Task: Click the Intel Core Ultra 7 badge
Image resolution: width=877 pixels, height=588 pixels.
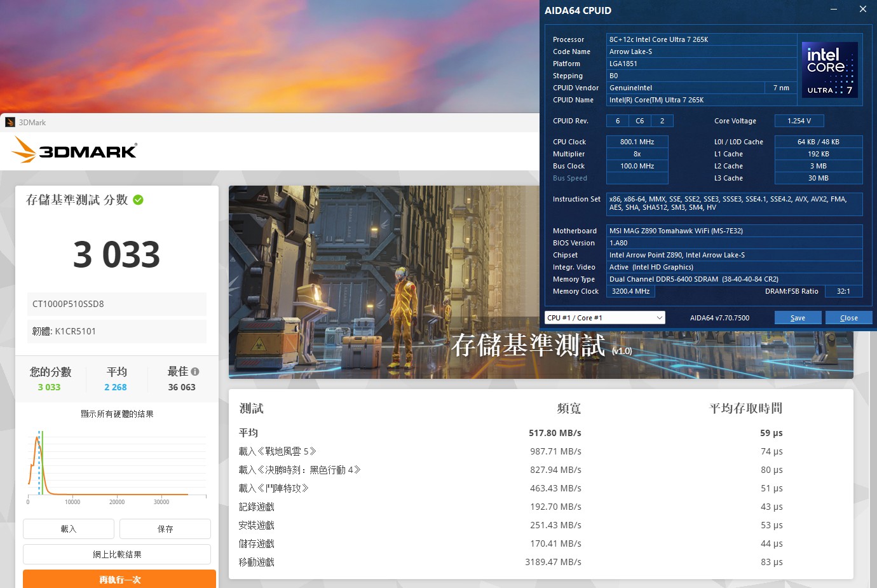Action: pyautogui.click(x=829, y=70)
